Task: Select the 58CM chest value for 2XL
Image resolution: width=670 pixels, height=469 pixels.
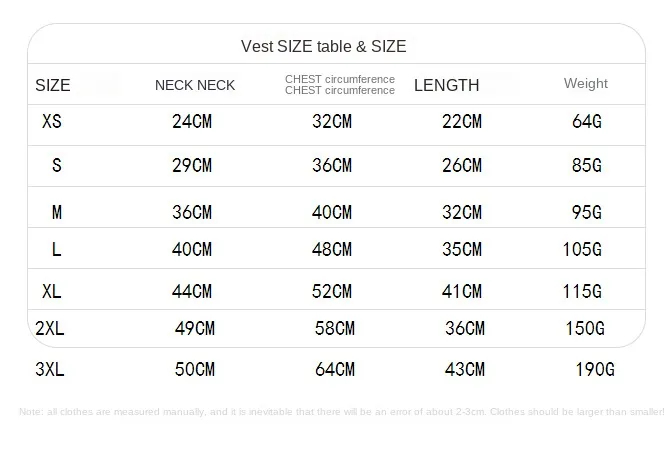Action: (x=335, y=328)
